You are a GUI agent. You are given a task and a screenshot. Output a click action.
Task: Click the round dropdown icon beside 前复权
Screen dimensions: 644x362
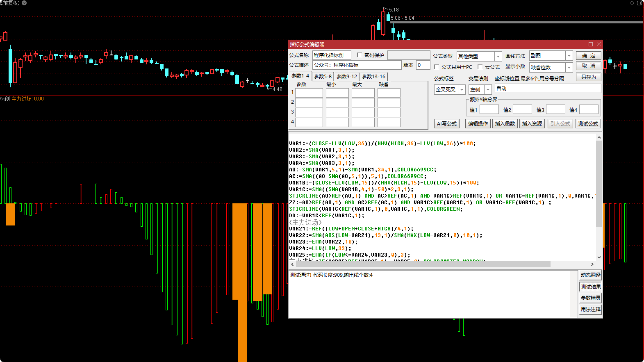(x=24, y=3)
